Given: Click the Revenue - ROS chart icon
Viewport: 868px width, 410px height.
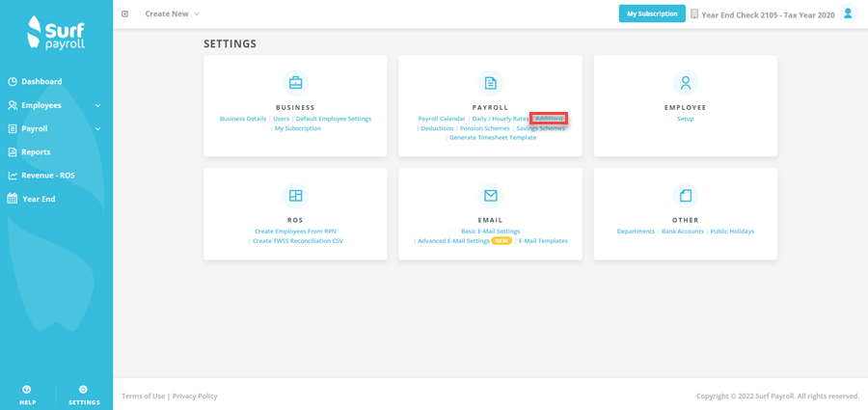Looking at the screenshot, I should (x=13, y=175).
